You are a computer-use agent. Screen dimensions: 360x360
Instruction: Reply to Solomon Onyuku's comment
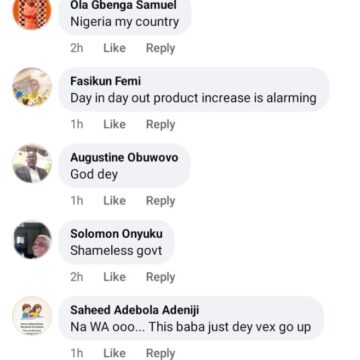[x=160, y=277]
